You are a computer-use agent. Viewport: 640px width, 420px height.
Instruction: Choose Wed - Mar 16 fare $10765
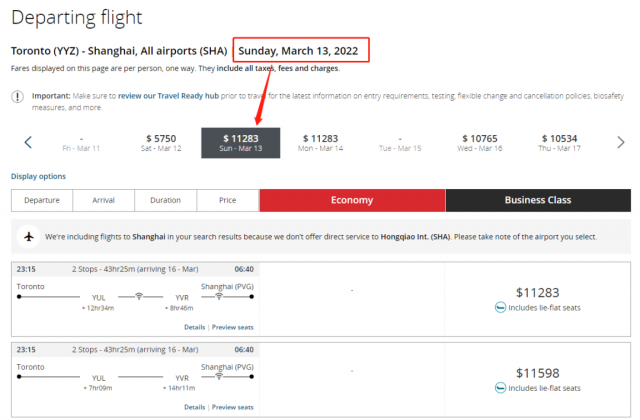(x=480, y=143)
